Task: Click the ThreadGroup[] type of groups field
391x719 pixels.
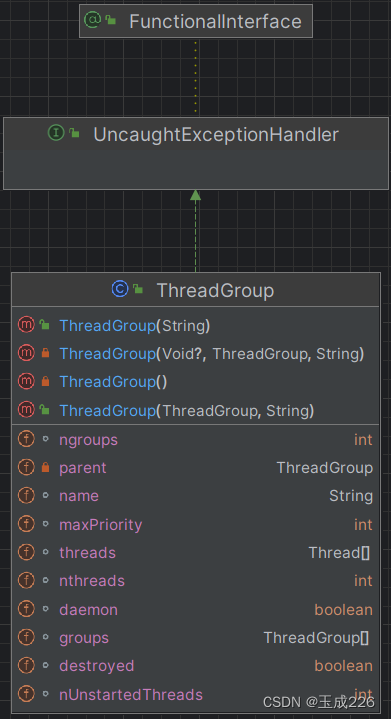Action: [317, 637]
